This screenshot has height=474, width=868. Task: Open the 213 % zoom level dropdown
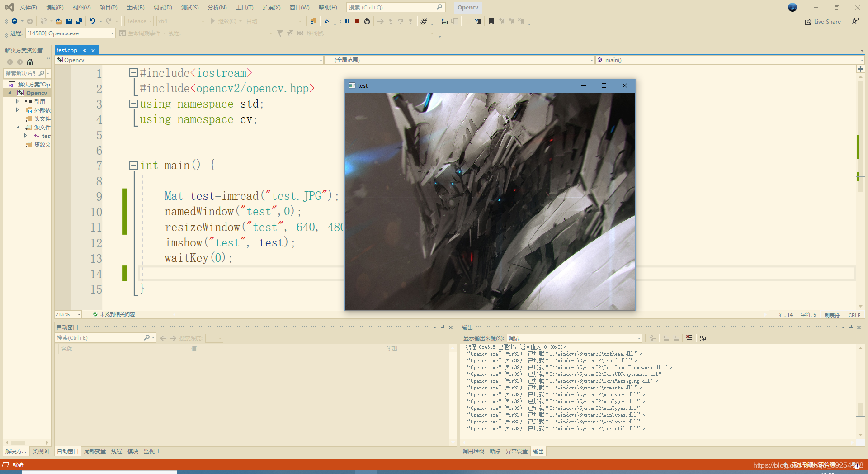(x=68, y=314)
